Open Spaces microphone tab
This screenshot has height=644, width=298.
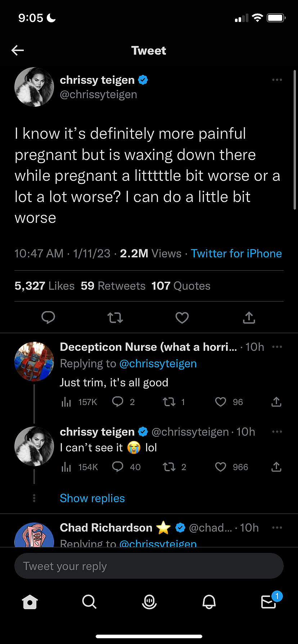pyautogui.click(x=149, y=602)
